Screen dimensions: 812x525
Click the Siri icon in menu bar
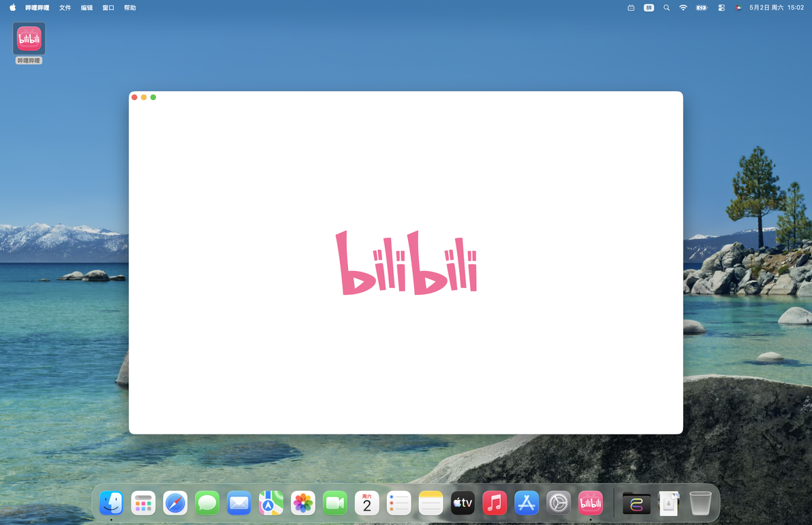[738, 7]
